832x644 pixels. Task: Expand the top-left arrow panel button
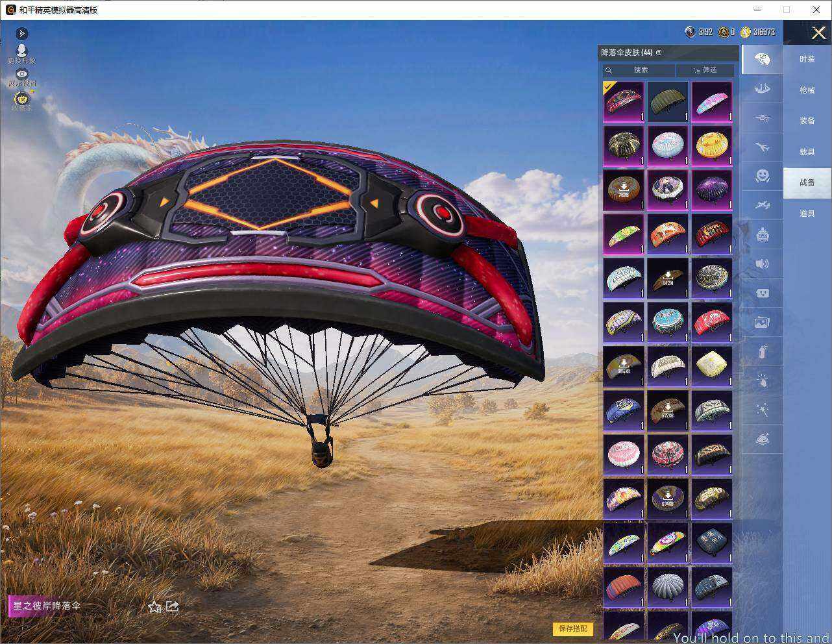pyautogui.click(x=21, y=33)
